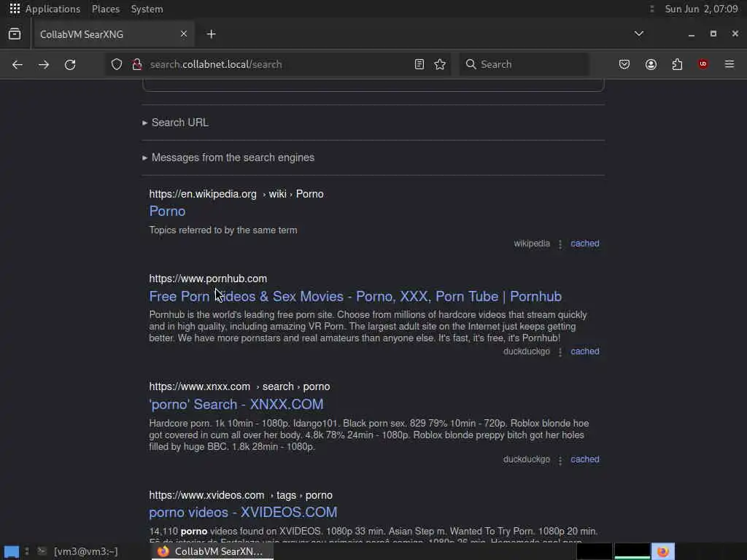The image size is (747, 560).
Task: Open the System menu
Action: tap(147, 9)
